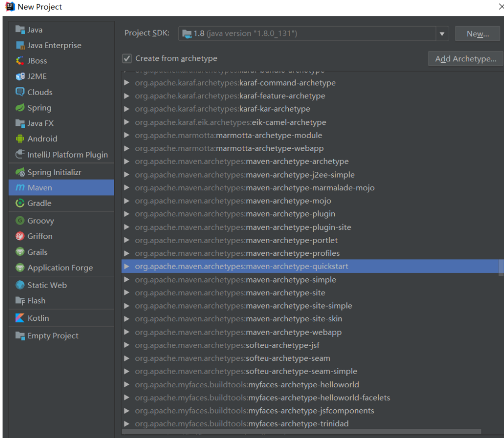Select the Groovy icon
504x438 pixels.
click(20, 221)
